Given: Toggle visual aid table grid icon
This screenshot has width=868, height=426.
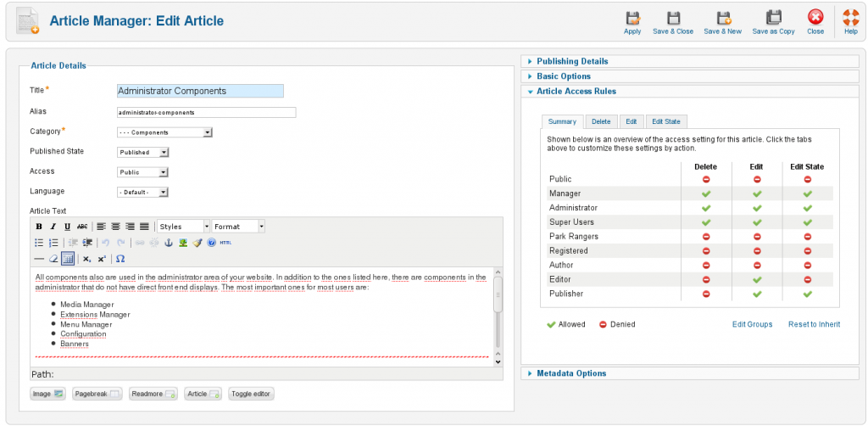Looking at the screenshot, I should coord(68,259).
